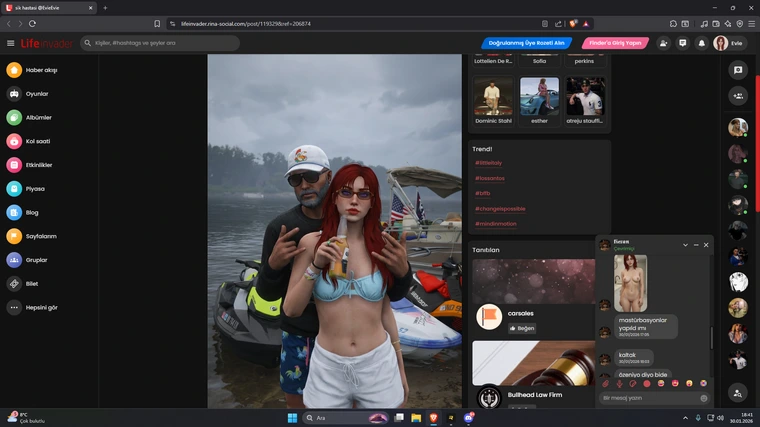Reload the page in browser
The image size is (760, 427).
click(32, 24)
